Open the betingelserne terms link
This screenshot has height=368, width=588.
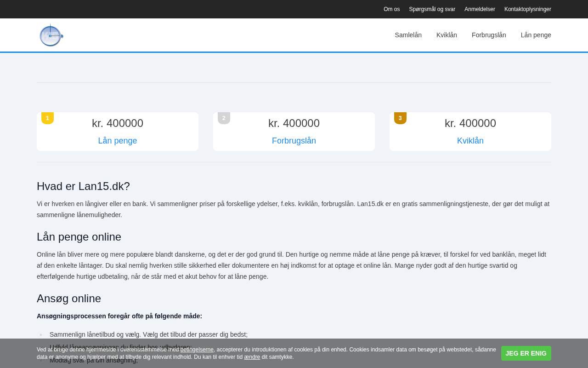pos(197,350)
